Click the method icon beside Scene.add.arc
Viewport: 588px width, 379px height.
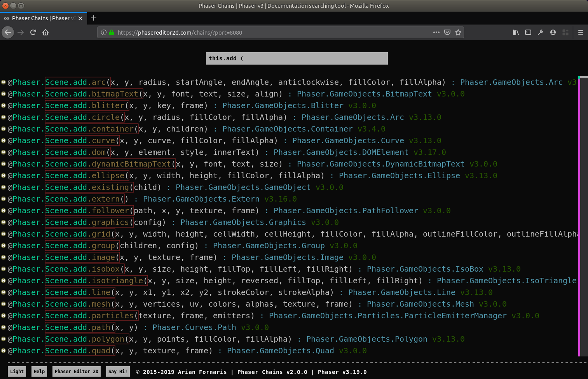coord(3,82)
